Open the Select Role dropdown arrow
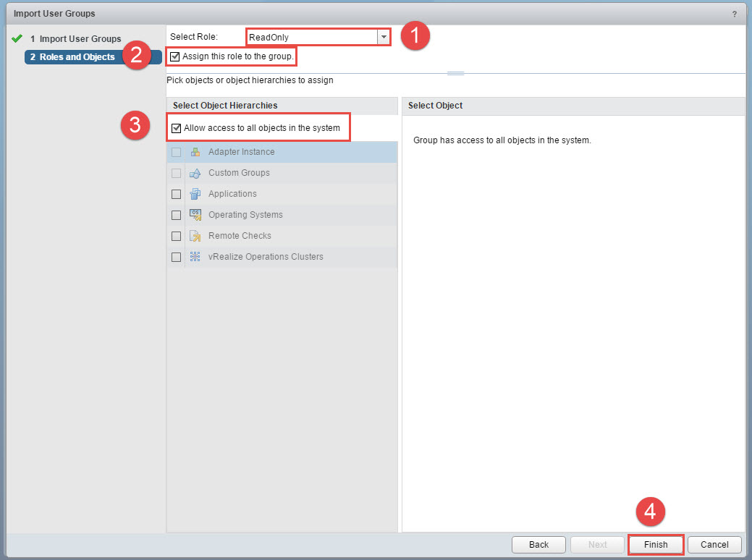Screen dimensions: 752x560 (x=384, y=37)
